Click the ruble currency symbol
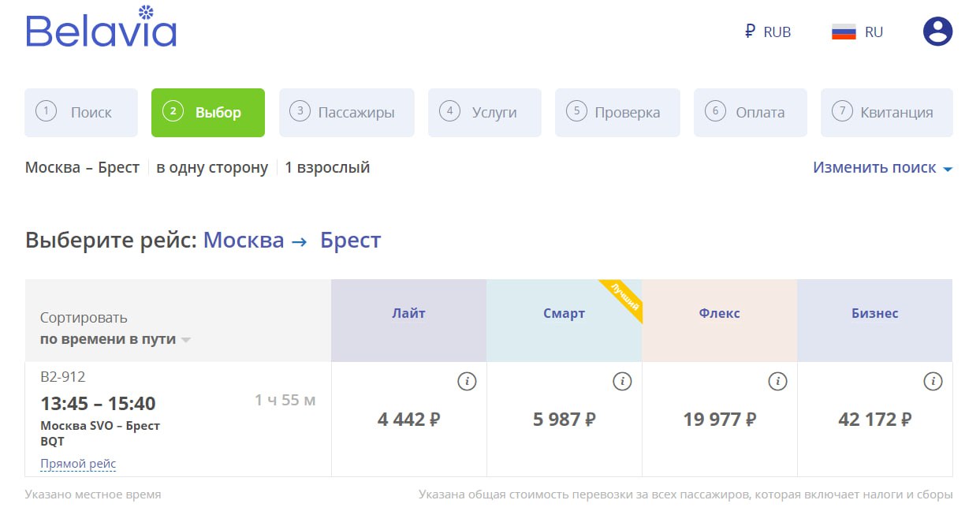Image resolution: width=980 pixels, height=515 pixels. (750, 32)
